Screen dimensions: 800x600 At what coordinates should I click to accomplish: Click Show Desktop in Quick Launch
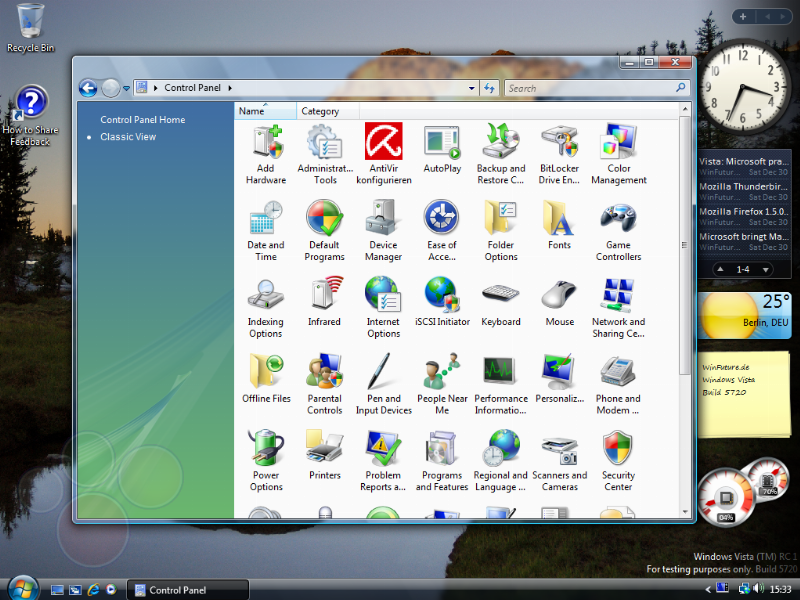(x=57, y=590)
